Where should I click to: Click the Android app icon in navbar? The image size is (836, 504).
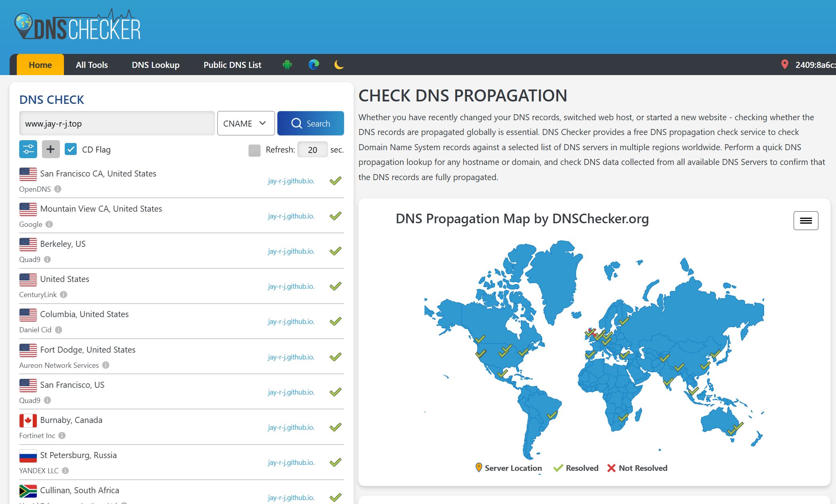pos(287,65)
